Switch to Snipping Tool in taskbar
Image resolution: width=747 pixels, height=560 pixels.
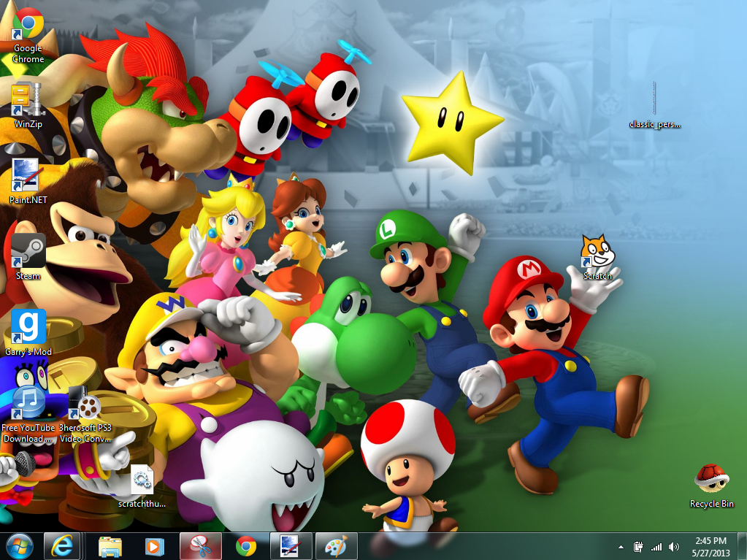point(200,545)
